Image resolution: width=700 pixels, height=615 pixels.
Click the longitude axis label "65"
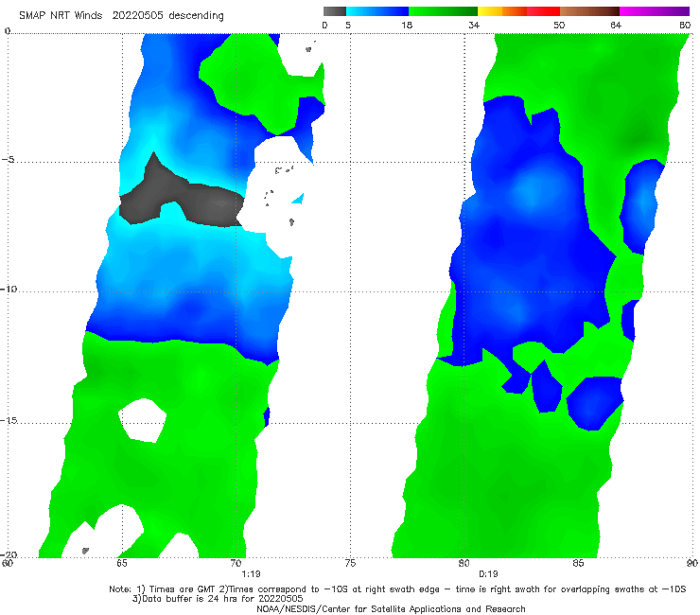point(122,563)
